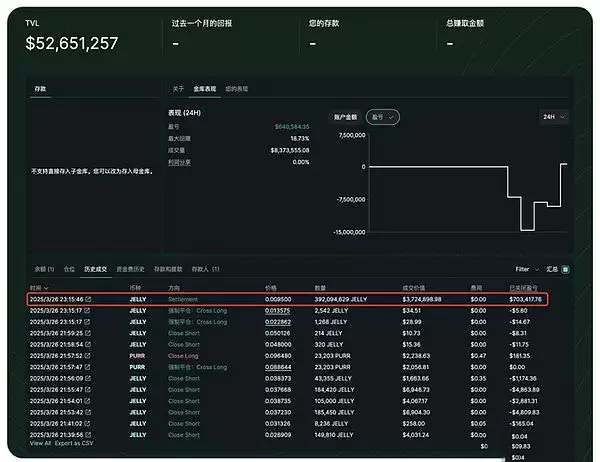600x462 pixels.
Task: Open explorer link icon for 21:55:47 trade
Action: click(x=87, y=390)
